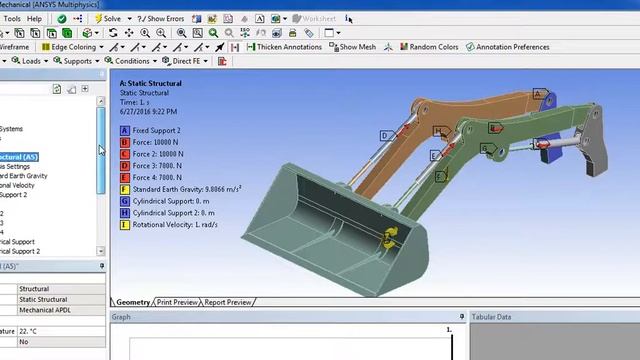
Task: Open the Solve dropdown arrow
Action: [x=129, y=19]
